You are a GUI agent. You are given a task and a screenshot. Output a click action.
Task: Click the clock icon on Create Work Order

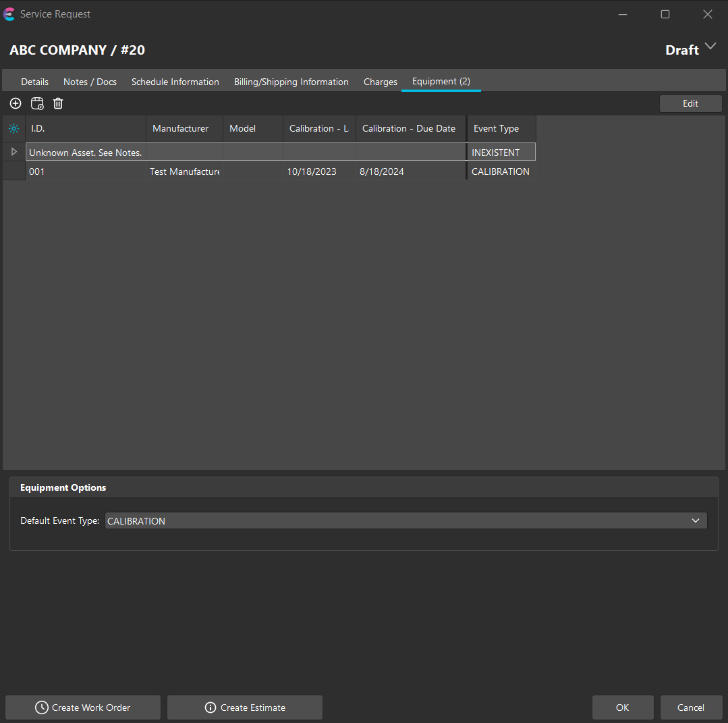[42, 707]
